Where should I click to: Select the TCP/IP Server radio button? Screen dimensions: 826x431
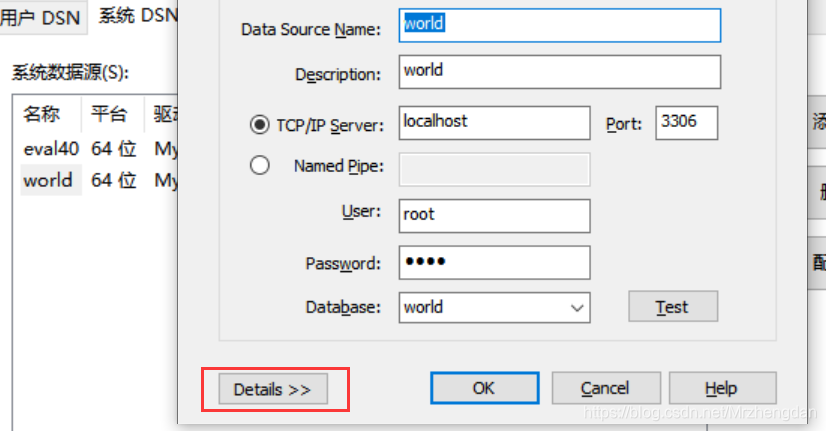click(259, 125)
